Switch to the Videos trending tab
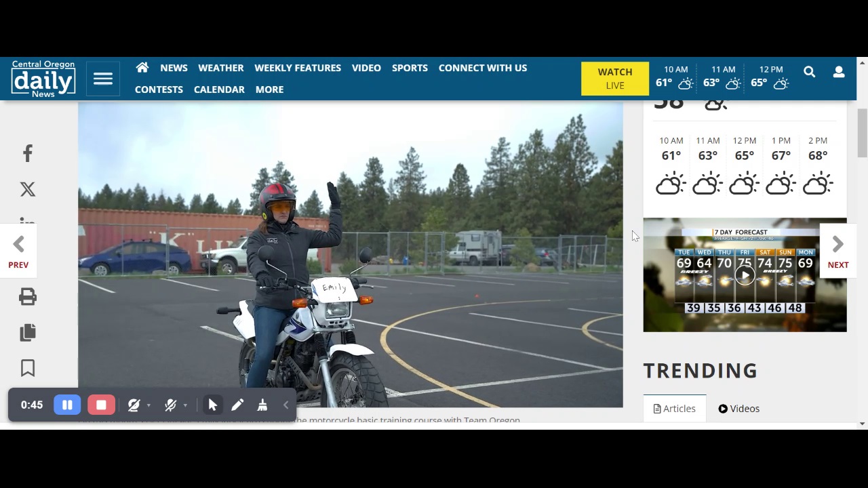 point(739,409)
